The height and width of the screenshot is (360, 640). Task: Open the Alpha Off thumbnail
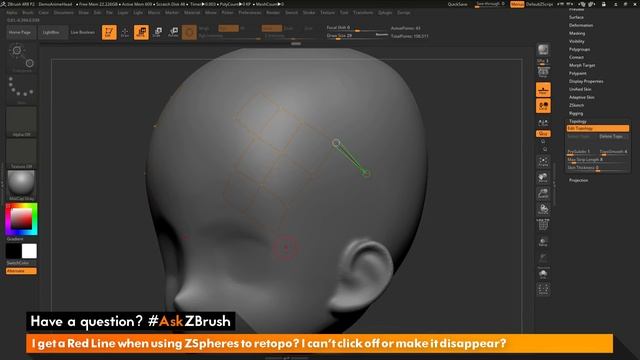pyautogui.click(x=21, y=122)
